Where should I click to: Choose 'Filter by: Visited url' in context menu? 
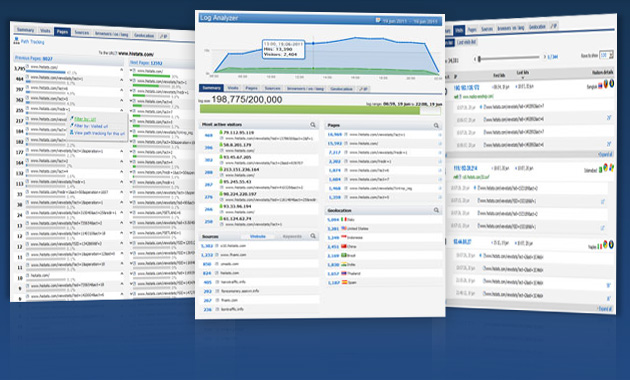91,126
